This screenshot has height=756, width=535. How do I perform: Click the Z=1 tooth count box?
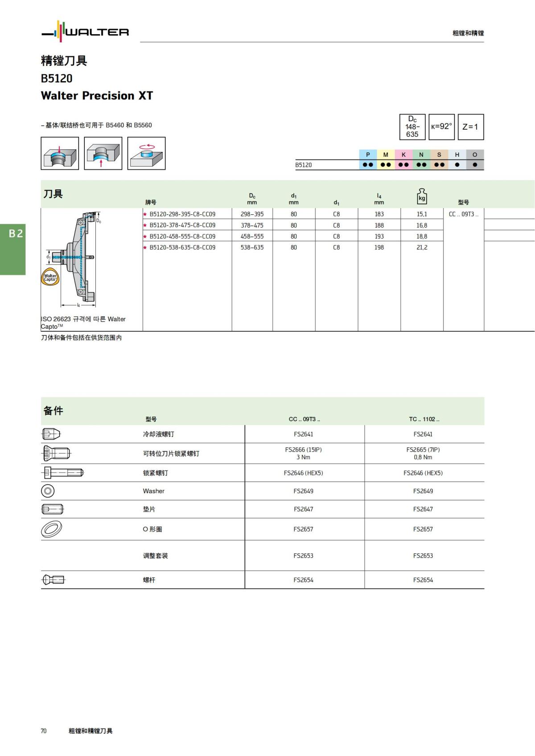471,127
